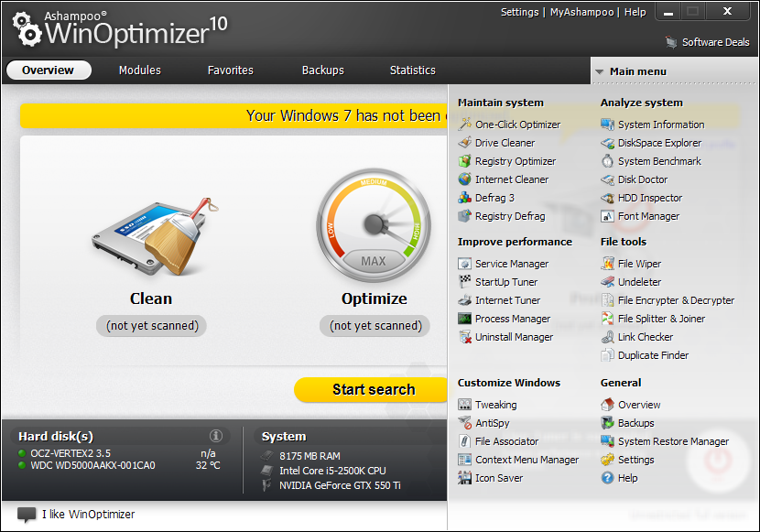
Task: Open DiskSpace Explorer icon
Action: [x=607, y=143]
